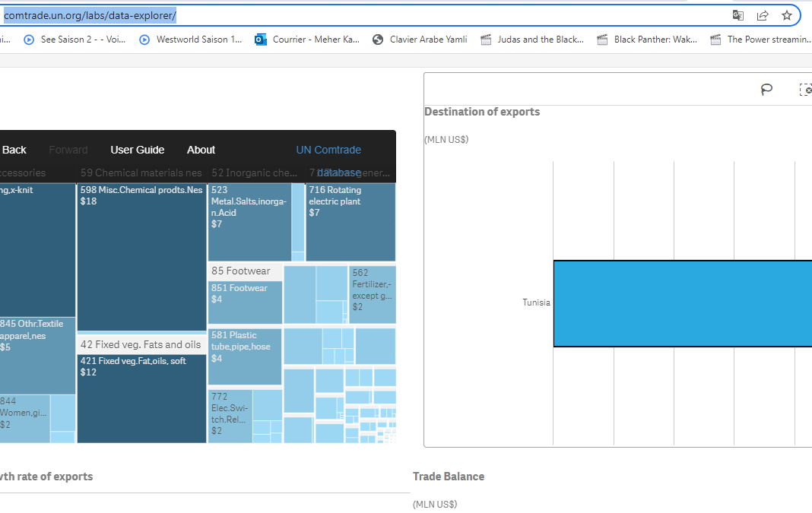The height and width of the screenshot is (513, 812).
Task: Open the Black Panther bookmark
Action: 647,40
